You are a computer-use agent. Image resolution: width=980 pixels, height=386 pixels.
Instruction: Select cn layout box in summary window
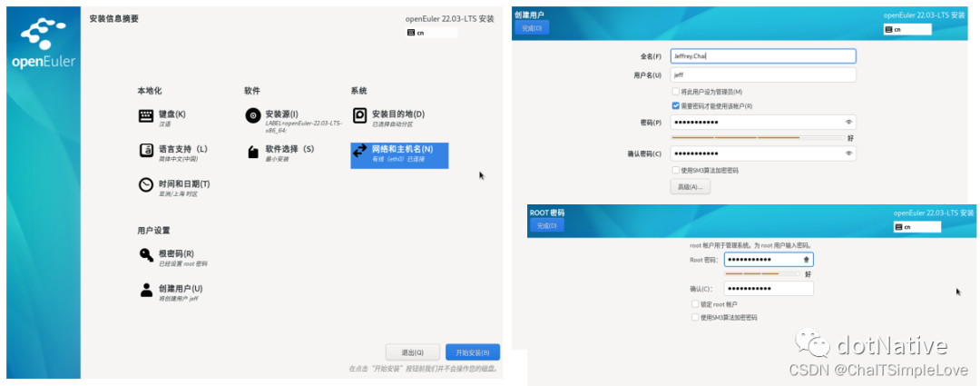[431, 33]
